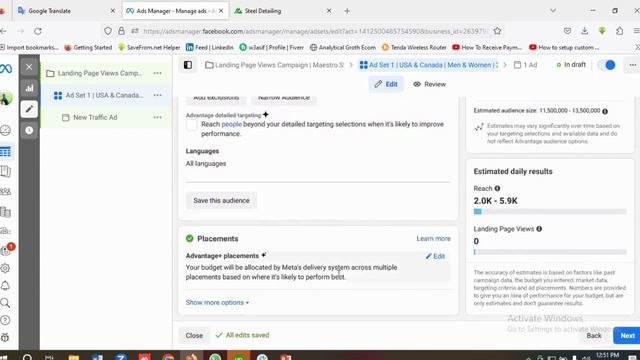This screenshot has width=640, height=360.
Task: Open the clock history icon in dark sidebar
Action: pos(29,130)
